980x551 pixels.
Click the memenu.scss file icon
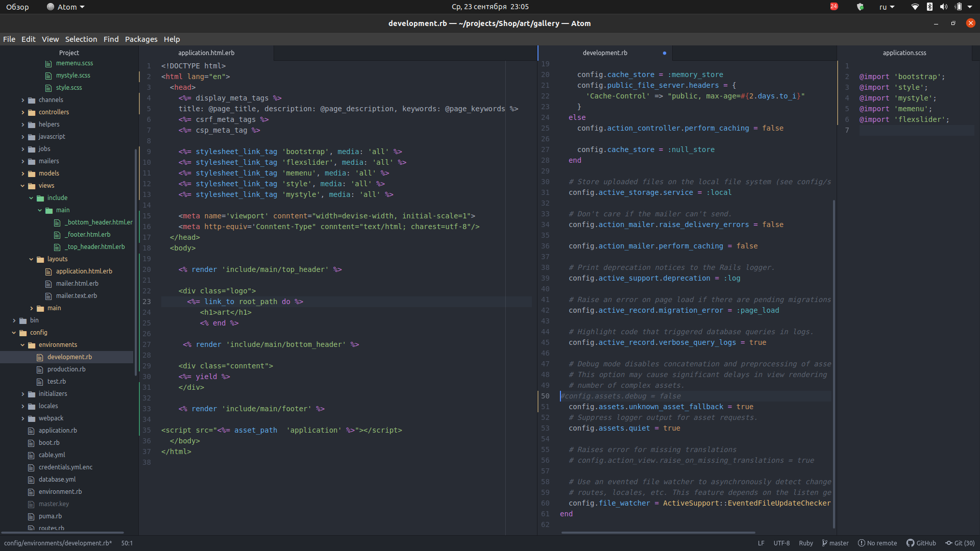(48, 63)
